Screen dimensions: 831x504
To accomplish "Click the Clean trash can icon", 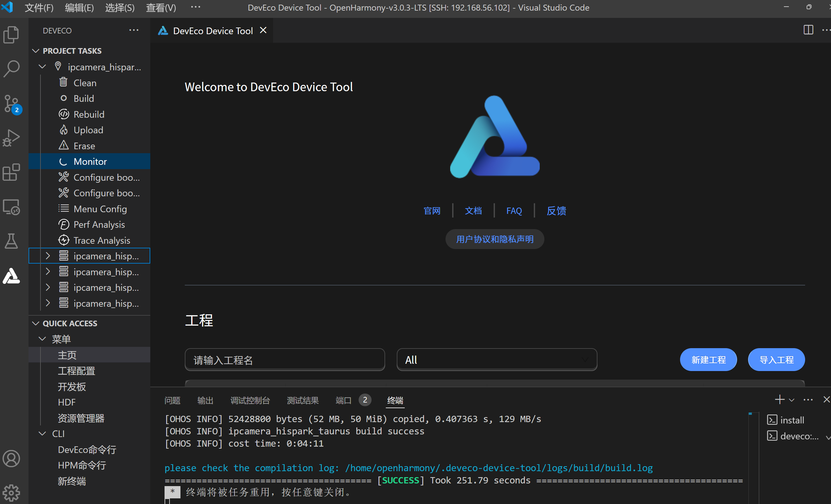I will (63, 82).
